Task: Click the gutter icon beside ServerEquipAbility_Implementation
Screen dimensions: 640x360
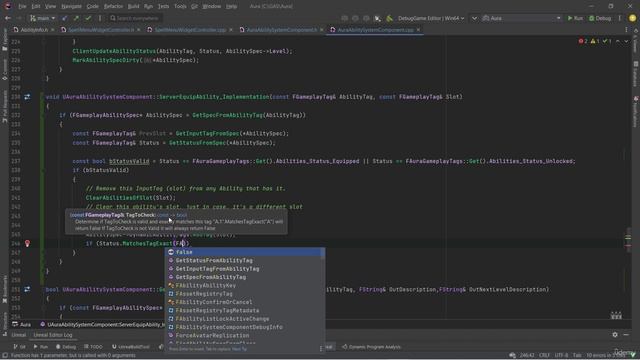Action: coord(27,97)
